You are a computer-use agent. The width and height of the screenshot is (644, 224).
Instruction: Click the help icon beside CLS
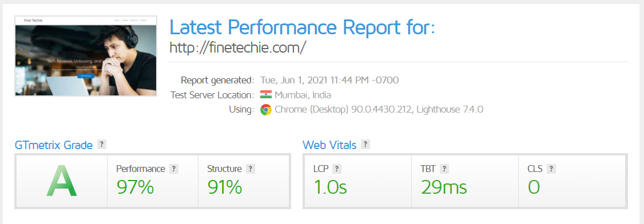click(x=551, y=169)
